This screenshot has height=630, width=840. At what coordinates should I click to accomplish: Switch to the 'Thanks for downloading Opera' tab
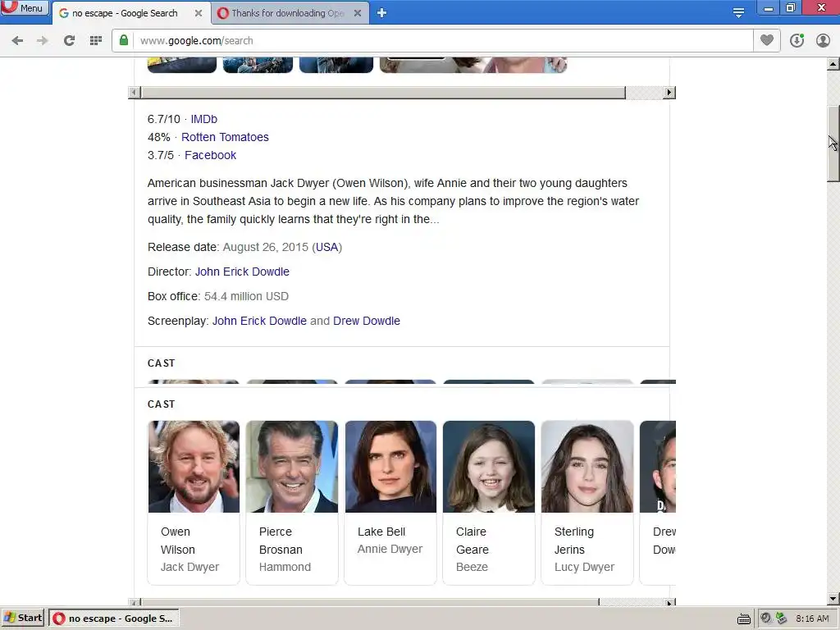coord(287,13)
